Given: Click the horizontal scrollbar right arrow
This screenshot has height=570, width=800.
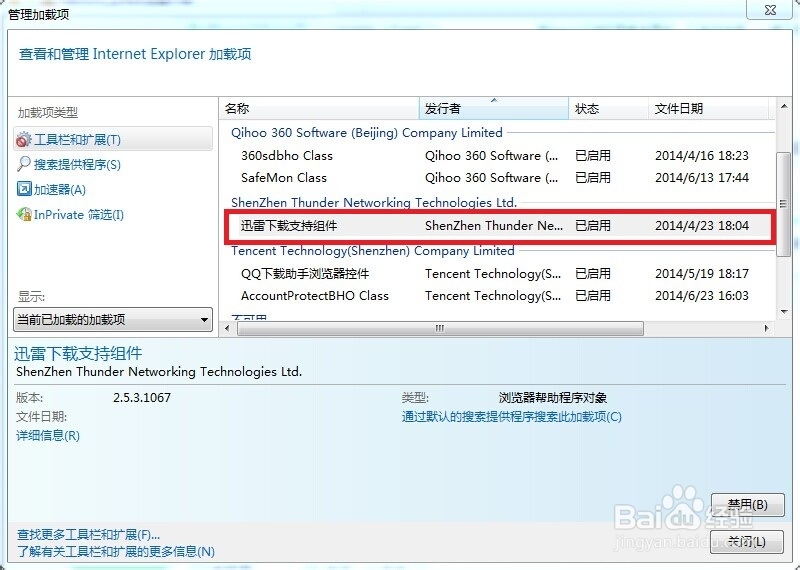Looking at the screenshot, I should click(766, 328).
